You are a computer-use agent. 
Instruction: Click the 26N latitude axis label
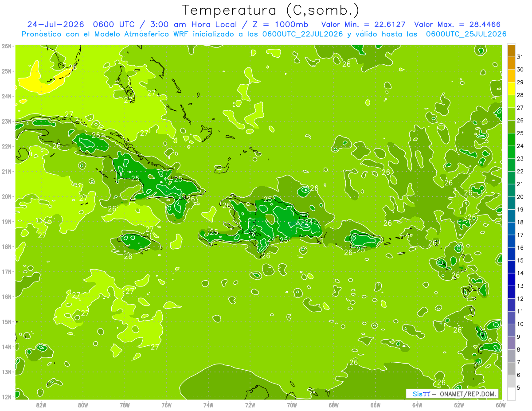click(x=7, y=46)
